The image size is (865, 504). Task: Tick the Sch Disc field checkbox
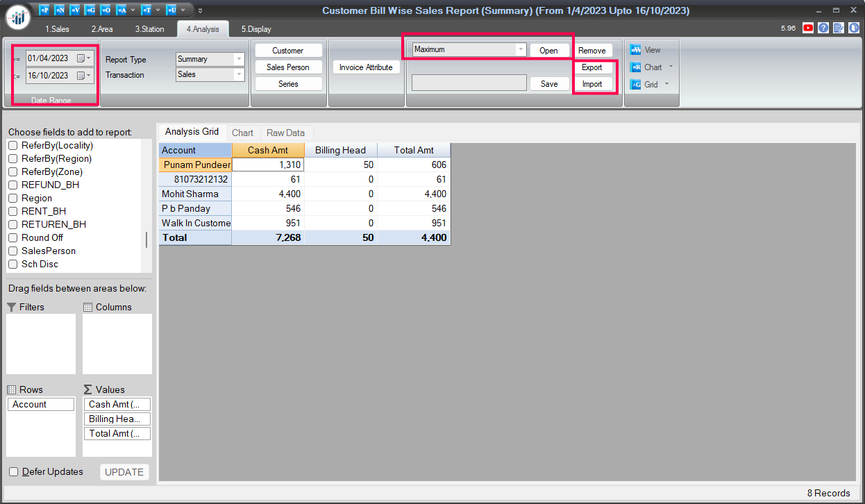pyautogui.click(x=12, y=264)
